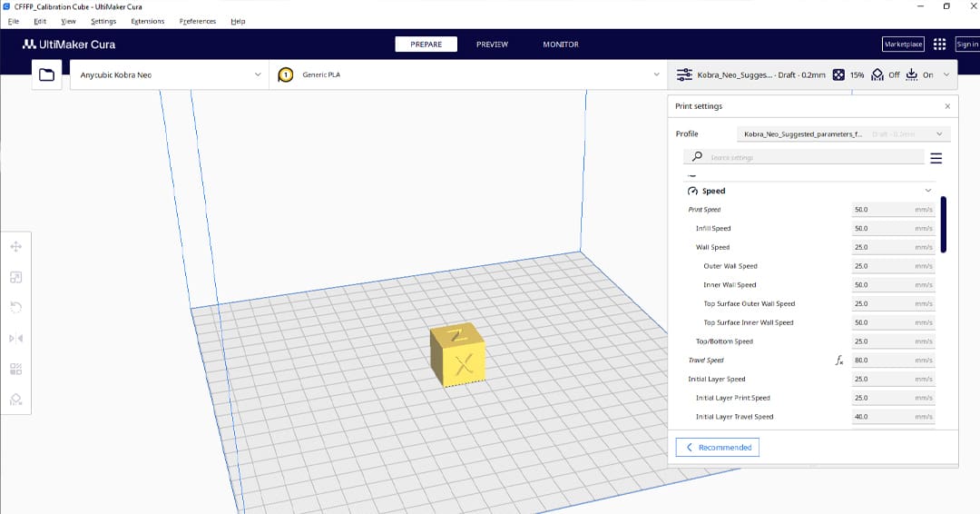This screenshot has height=514, width=980.
Task: Select the Per Model Settings tool
Action: (16, 369)
